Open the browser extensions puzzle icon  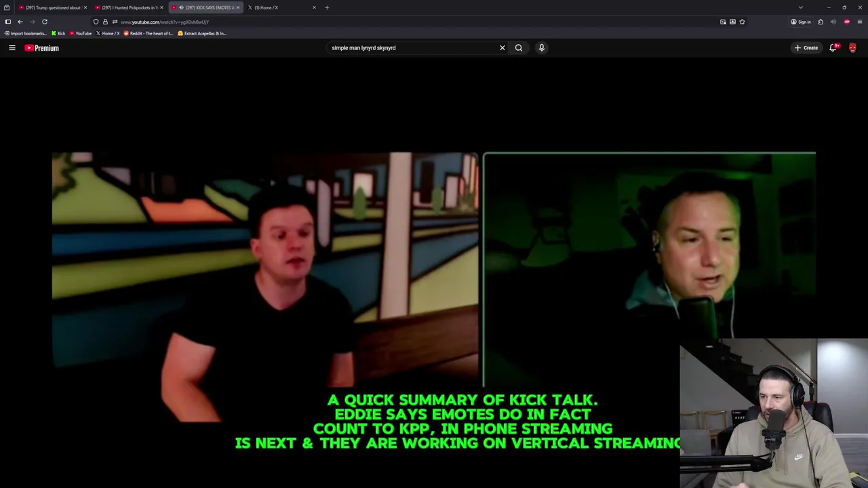(x=821, y=22)
